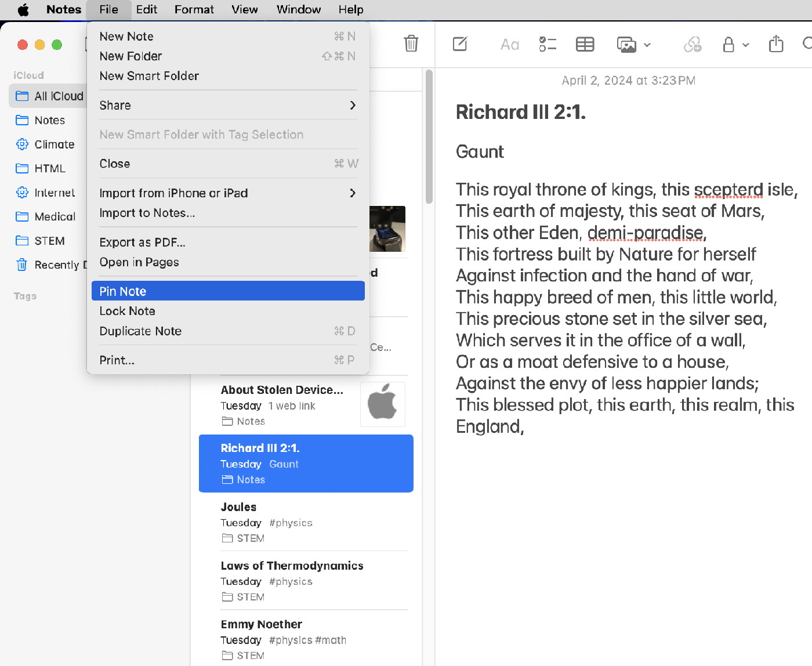
Task: Expand the lock button dropdown chevron
Action: click(746, 45)
